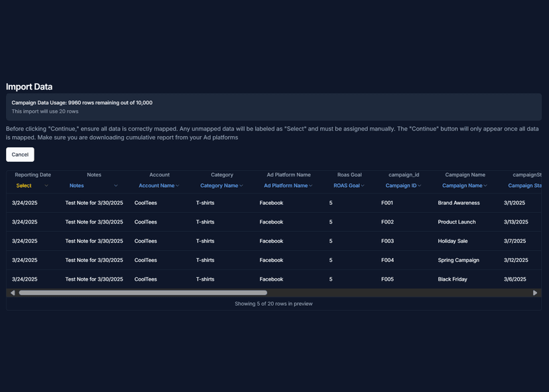Click Test Note cell in F002 row
The width and height of the screenshot is (549, 392).
[x=94, y=222]
